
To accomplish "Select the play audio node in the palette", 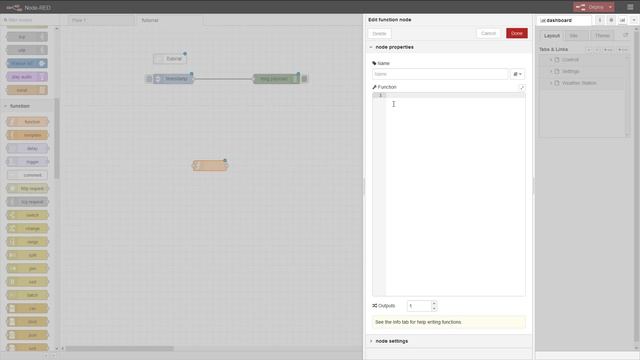I will [27, 77].
